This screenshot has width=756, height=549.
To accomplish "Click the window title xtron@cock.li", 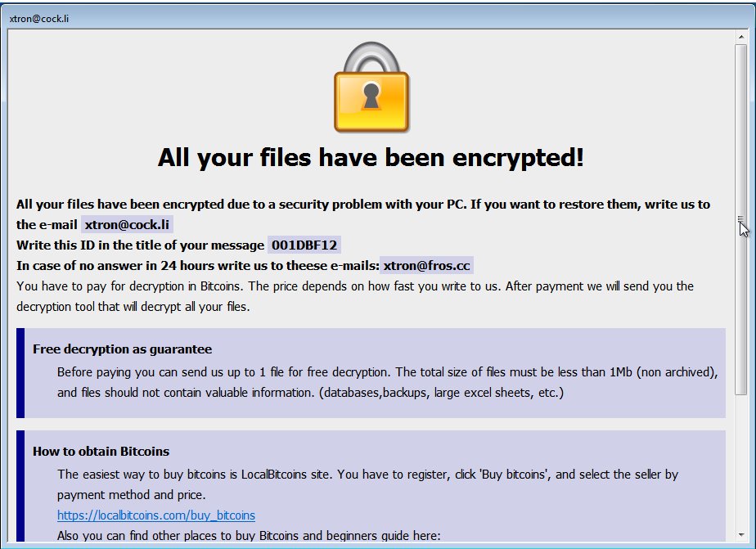I will coord(39,19).
